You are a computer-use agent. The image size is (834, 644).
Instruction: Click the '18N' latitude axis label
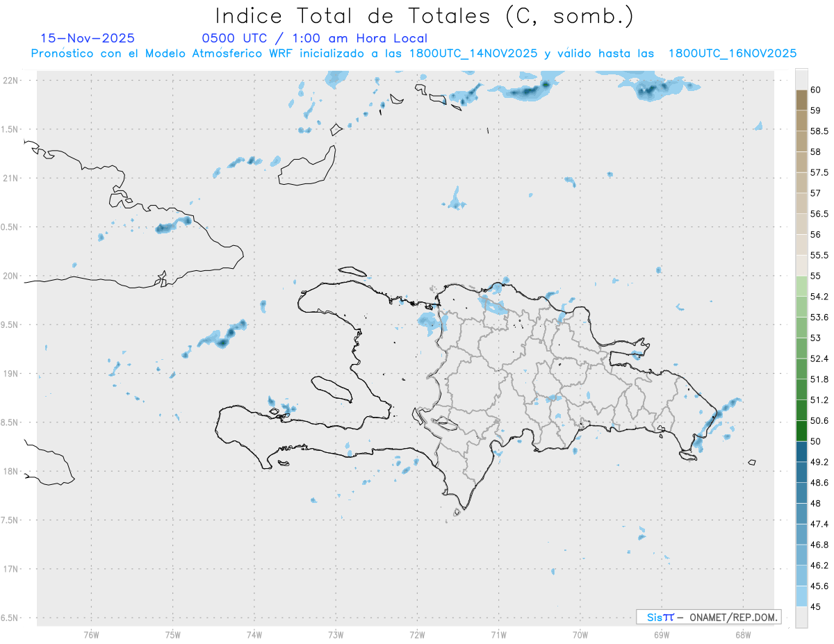(11, 472)
